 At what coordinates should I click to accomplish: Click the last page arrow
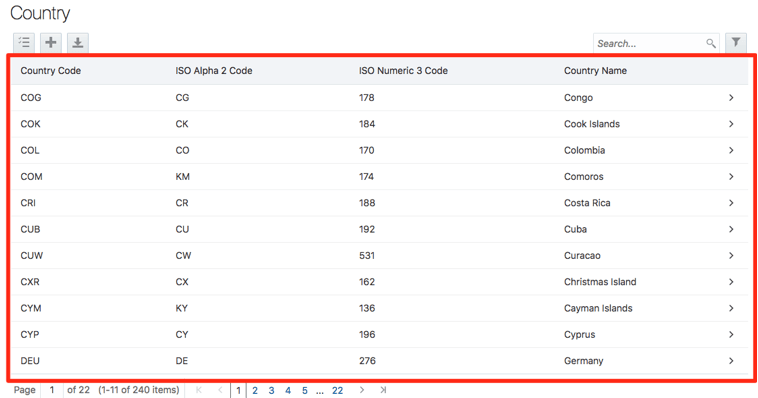383,390
